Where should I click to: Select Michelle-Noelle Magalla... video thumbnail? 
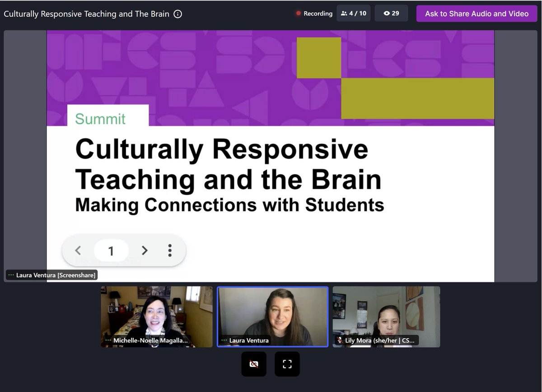[x=157, y=317]
